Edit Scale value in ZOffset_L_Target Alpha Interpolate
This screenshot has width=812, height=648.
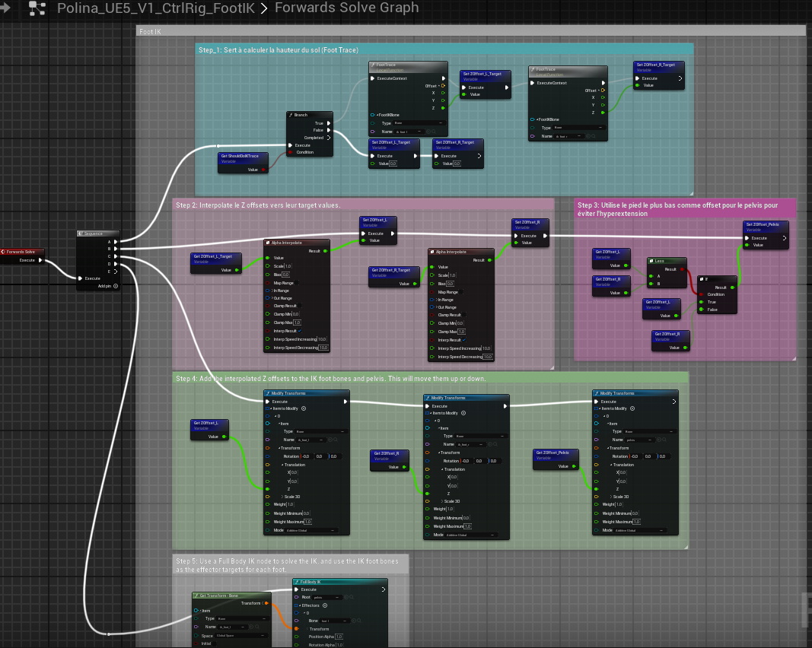pos(288,266)
